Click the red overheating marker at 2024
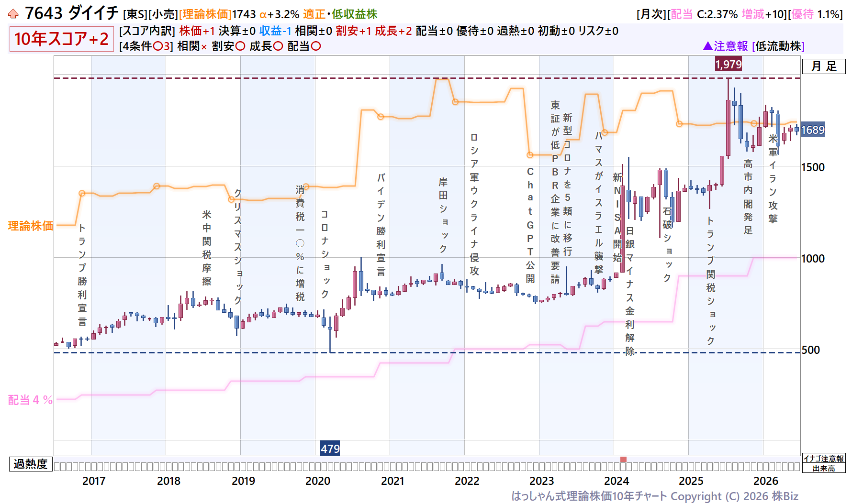This screenshot has height=504, width=852. 623,459
